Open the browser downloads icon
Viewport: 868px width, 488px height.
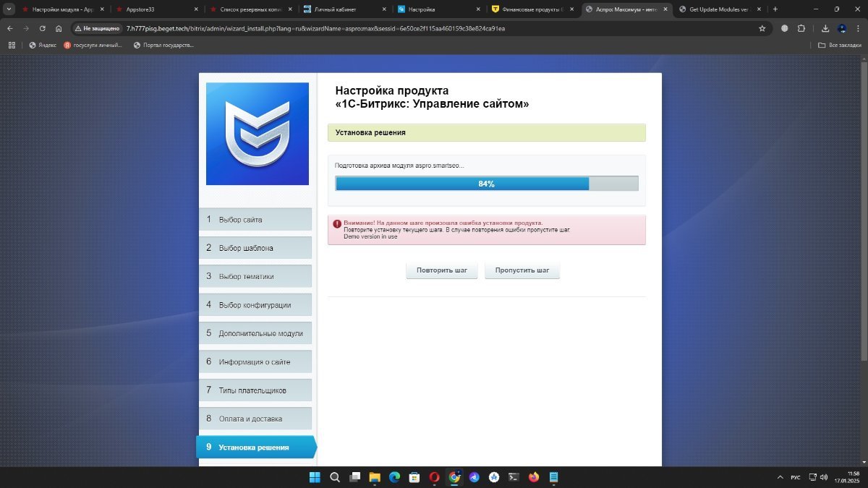pyautogui.click(x=826, y=28)
